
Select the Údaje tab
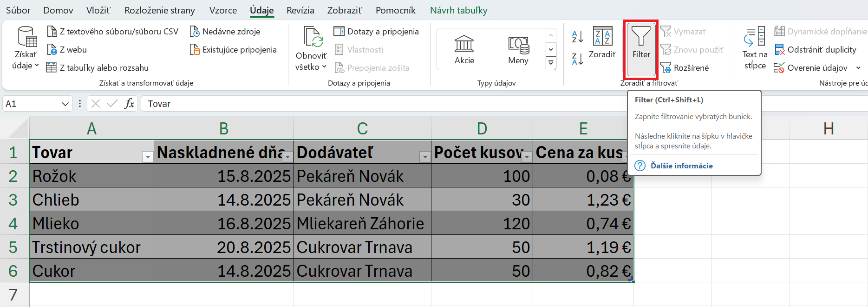(x=261, y=10)
